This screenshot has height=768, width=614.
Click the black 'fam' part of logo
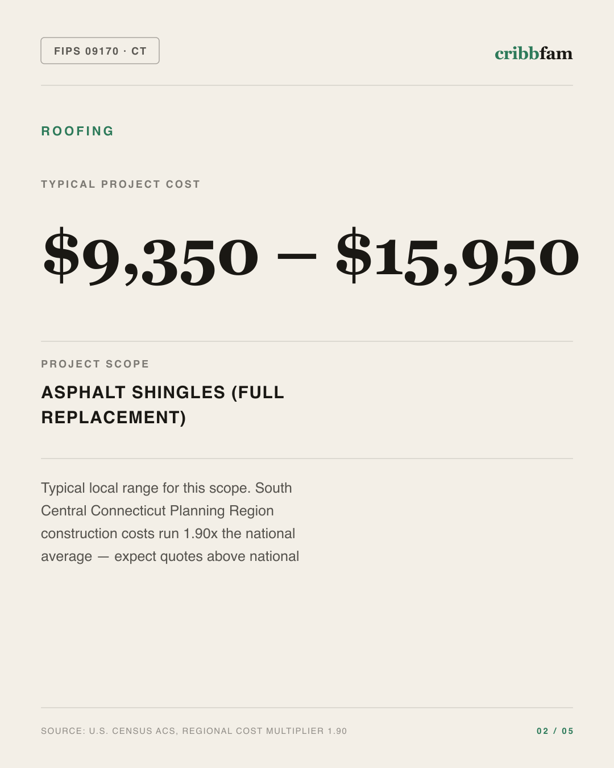pos(556,53)
